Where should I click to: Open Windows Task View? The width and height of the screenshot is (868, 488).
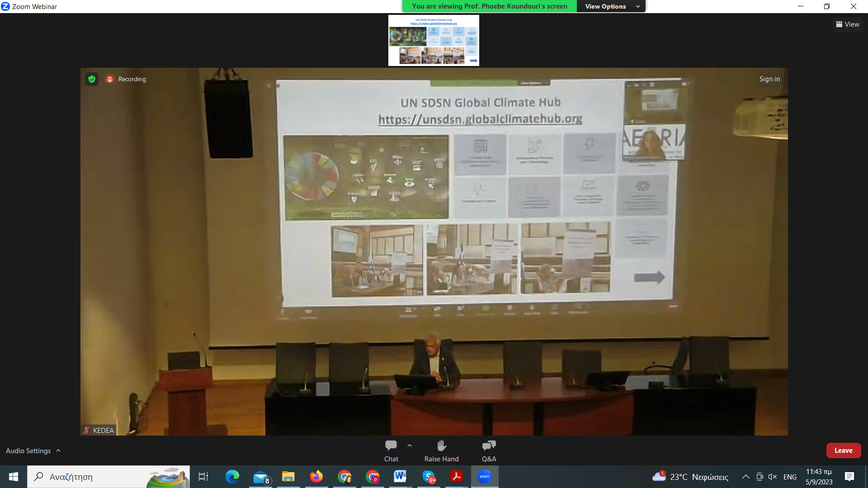click(x=203, y=477)
